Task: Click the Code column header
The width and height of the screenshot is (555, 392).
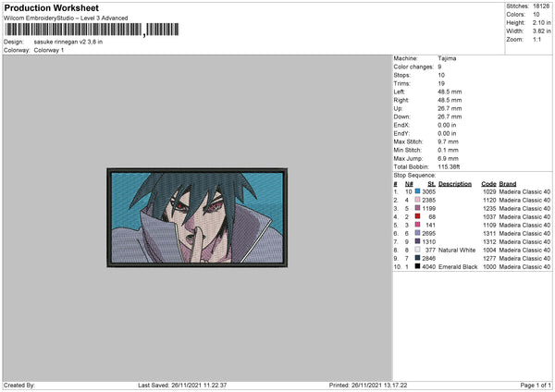Action: 488,184
